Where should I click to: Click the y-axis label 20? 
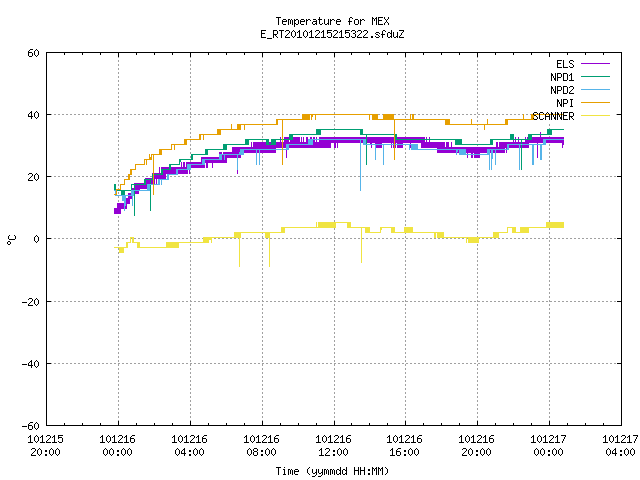click(x=33, y=177)
